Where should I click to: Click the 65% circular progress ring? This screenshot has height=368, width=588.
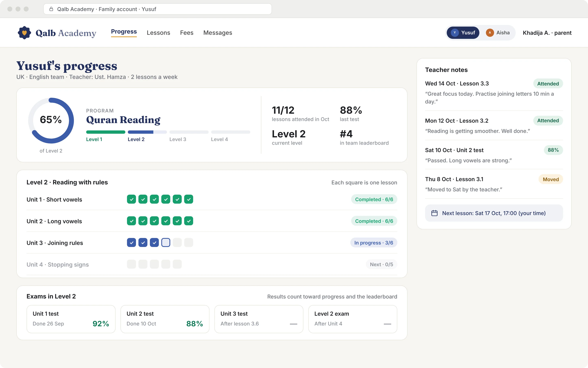[51, 121]
